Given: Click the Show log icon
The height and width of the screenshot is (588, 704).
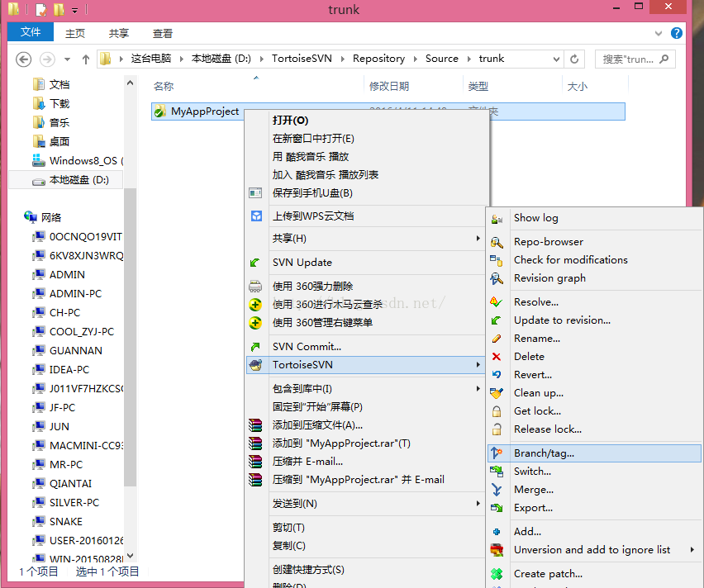Looking at the screenshot, I should [x=497, y=219].
